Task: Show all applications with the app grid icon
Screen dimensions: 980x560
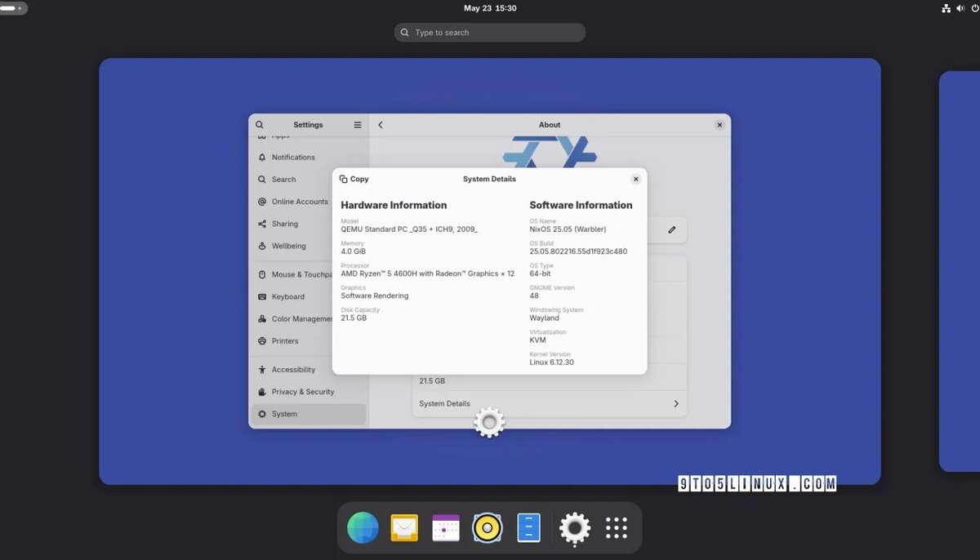Action: coord(617,527)
